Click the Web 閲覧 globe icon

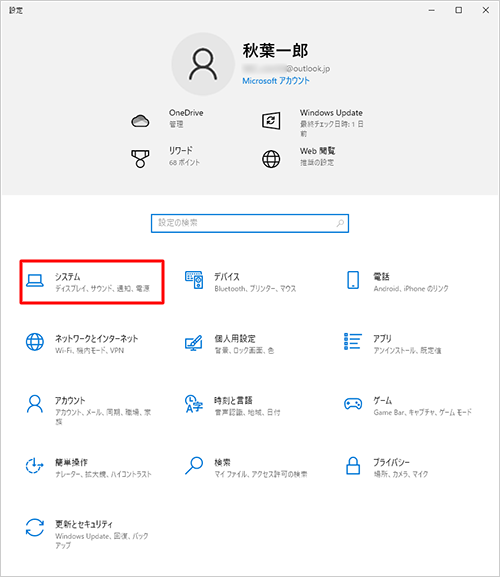(x=271, y=159)
